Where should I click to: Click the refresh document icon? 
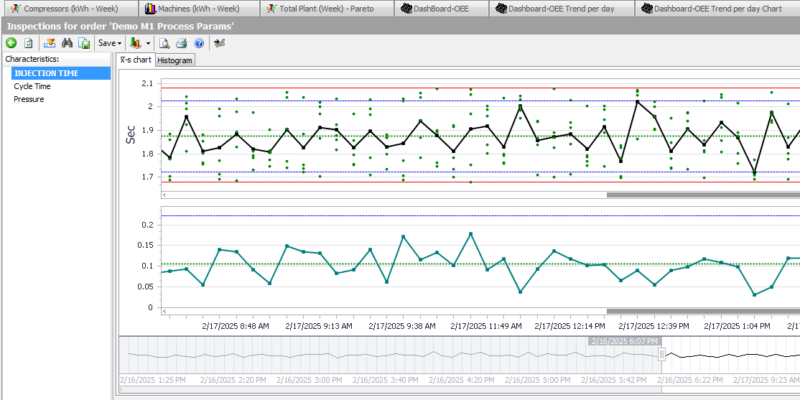pos(29,43)
